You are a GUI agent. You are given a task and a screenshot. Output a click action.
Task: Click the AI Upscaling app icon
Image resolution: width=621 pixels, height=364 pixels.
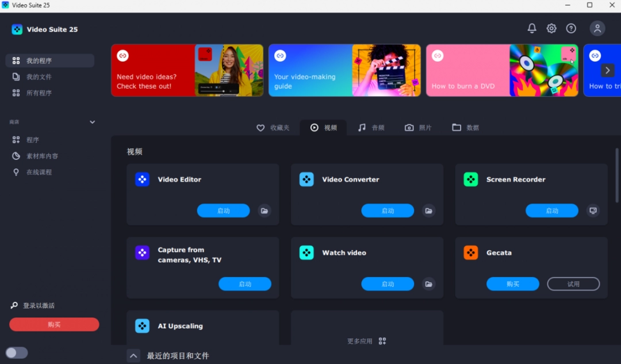142,326
